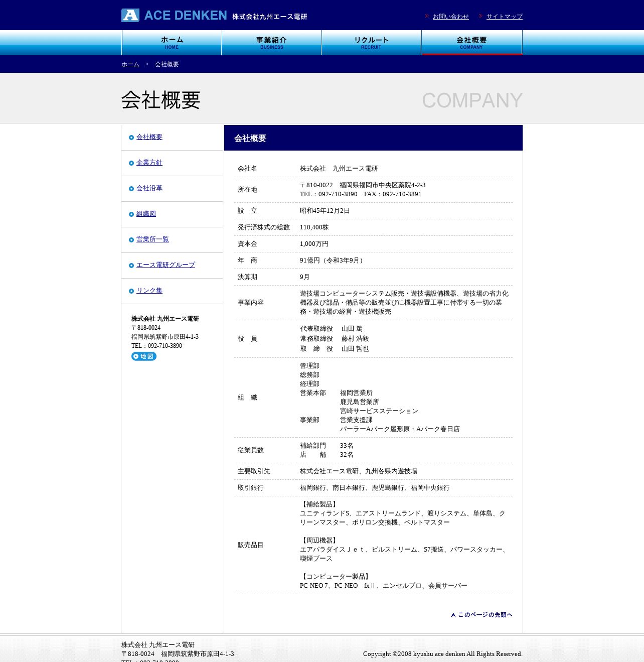Viewport: 644px width, 662px height.
Task: Click the capital value 1,000万円
Action: (x=314, y=244)
